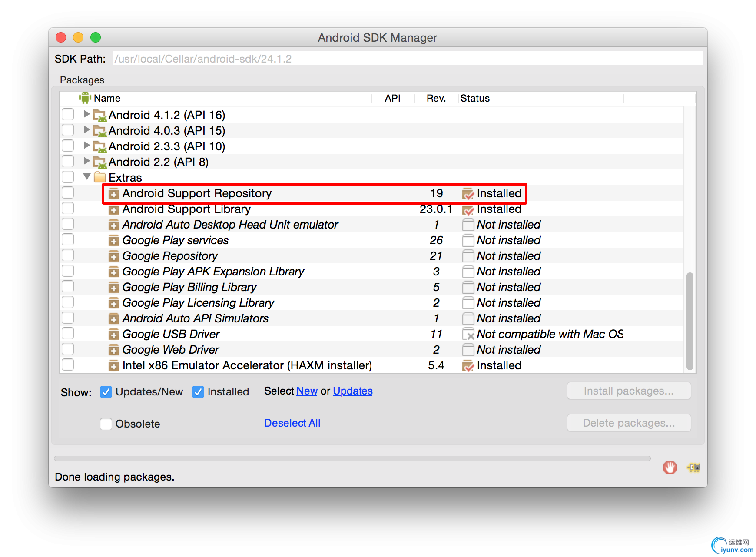The image size is (756, 557).
Task: Click the green zoom window button
Action: [96, 37]
